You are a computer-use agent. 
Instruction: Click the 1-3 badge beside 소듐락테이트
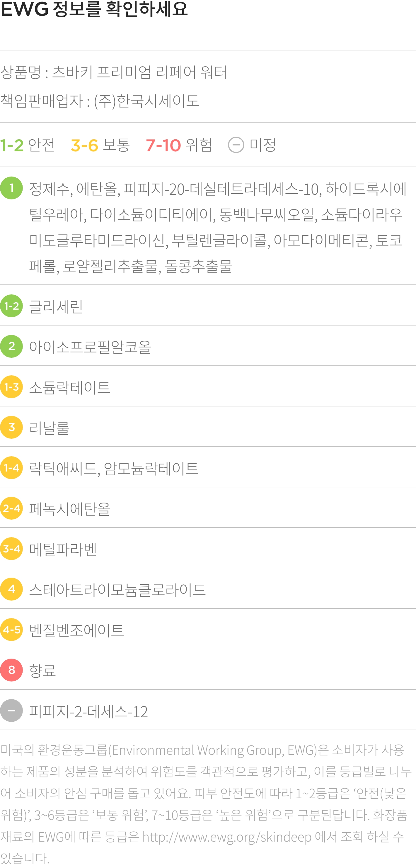[x=11, y=387]
